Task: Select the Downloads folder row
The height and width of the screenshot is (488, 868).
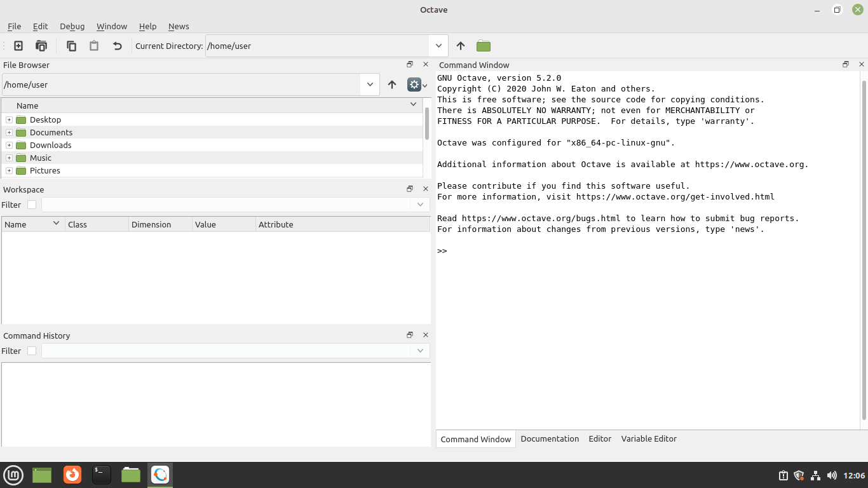Action: 212,145
